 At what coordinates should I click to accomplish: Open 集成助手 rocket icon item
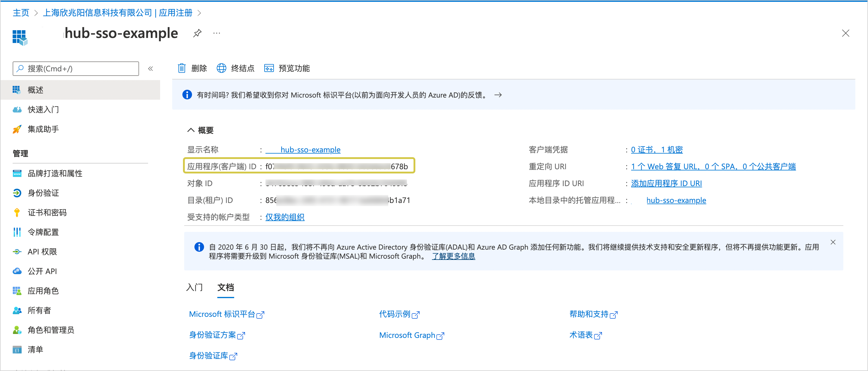[17, 129]
